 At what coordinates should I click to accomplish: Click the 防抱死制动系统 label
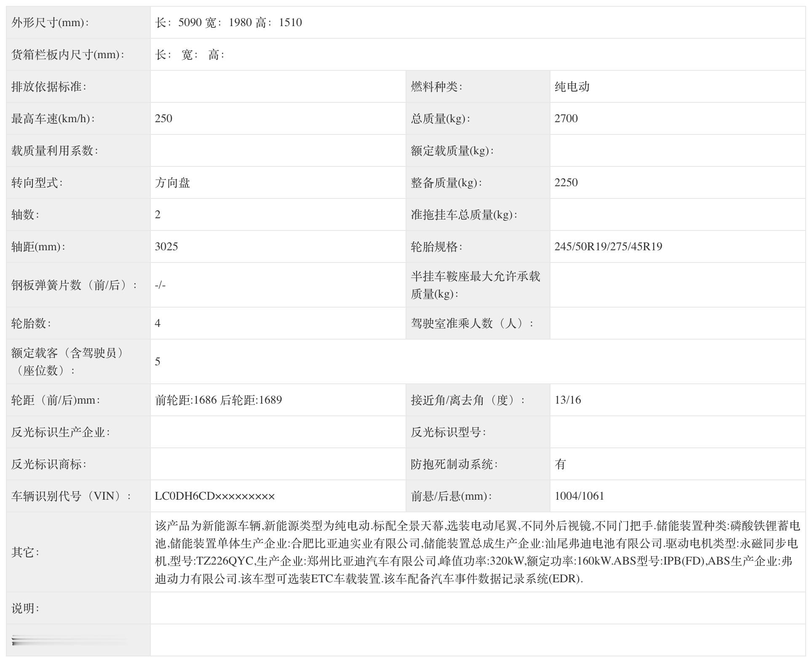454,464
